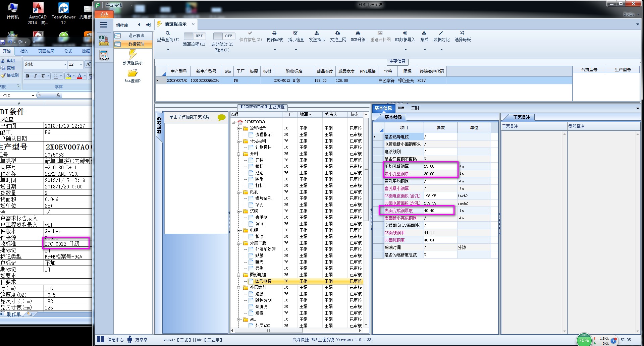
Task: Click the Italic button in the Excel ribbon
Action: click(x=35, y=76)
